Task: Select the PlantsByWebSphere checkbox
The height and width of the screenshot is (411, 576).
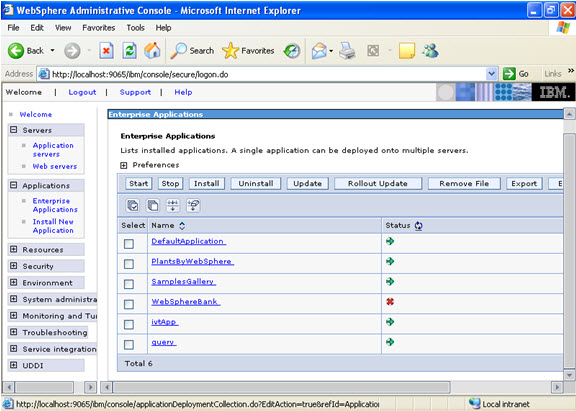Action: click(x=129, y=264)
